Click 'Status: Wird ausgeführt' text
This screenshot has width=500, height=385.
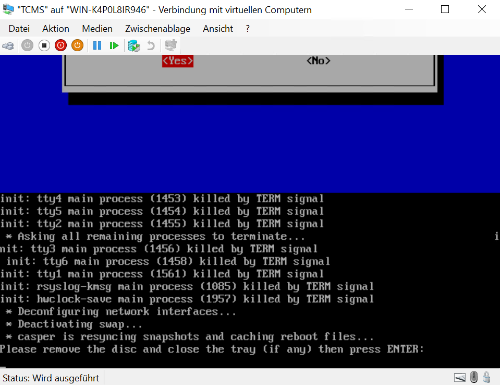tap(51, 378)
